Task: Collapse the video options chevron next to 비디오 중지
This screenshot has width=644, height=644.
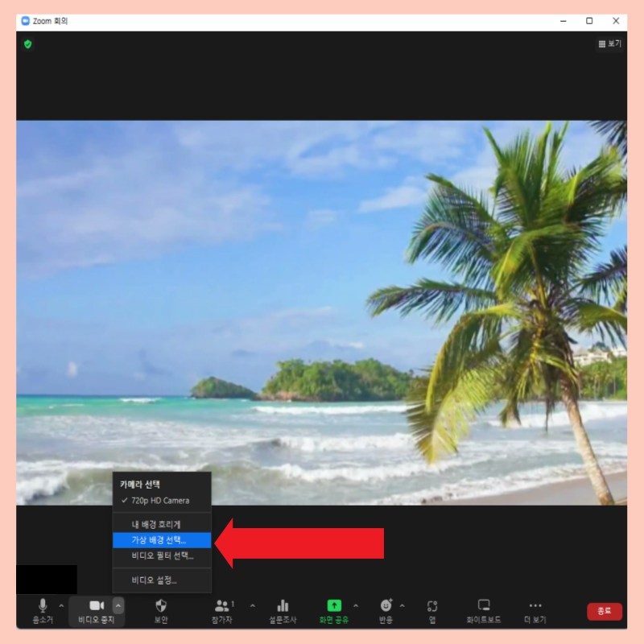Action: coord(118,605)
